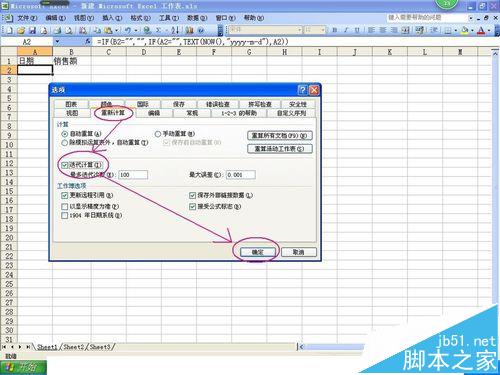Image resolution: width=500 pixels, height=375 pixels.
Task: Expand the Fill Color dropdown arrow
Action: [x=472, y=30]
